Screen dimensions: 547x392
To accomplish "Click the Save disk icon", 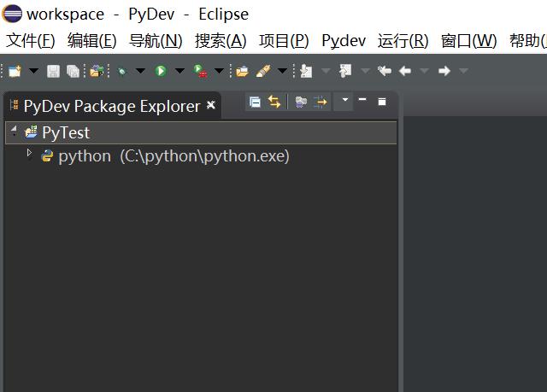I will point(53,71).
